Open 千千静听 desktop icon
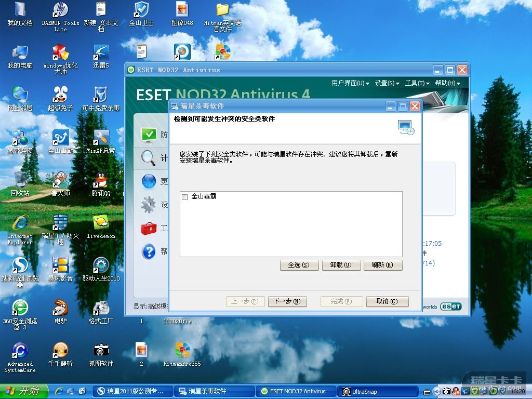This screenshot has width=532, height=399. coord(60,354)
